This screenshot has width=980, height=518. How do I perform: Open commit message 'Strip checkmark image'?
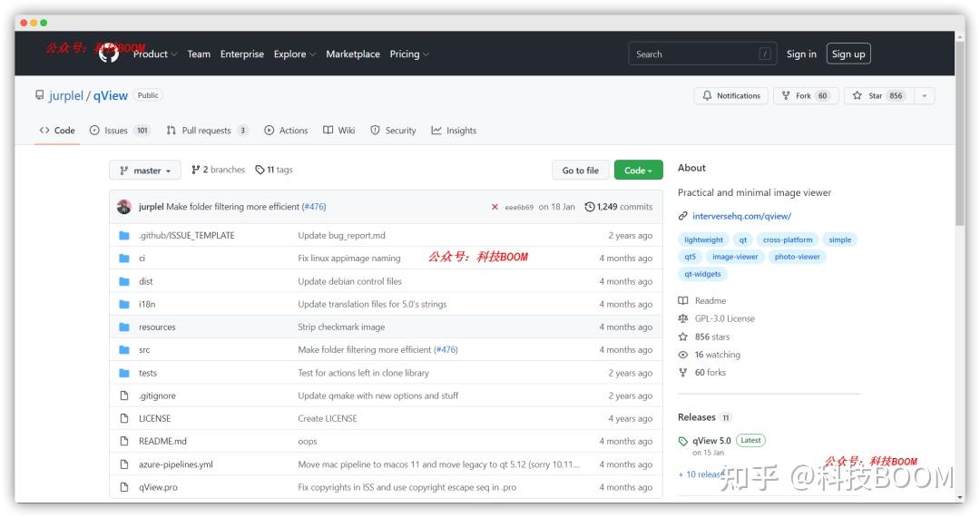(341, 327)
